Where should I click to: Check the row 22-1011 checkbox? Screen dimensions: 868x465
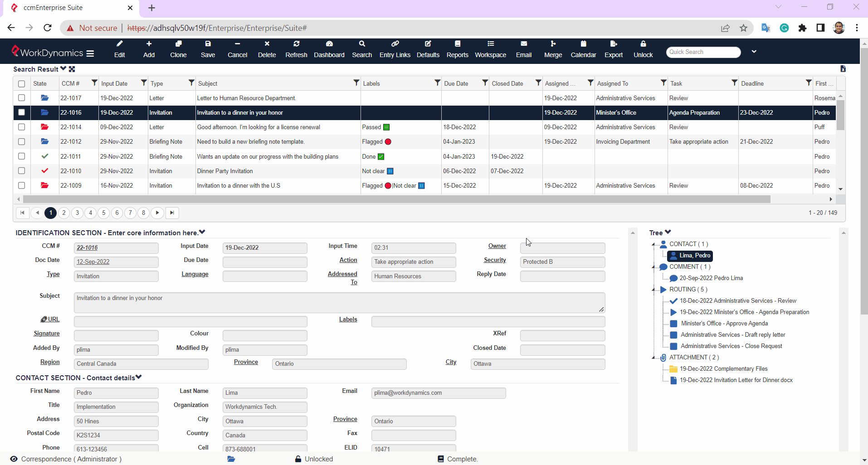[x=21, y=156]
